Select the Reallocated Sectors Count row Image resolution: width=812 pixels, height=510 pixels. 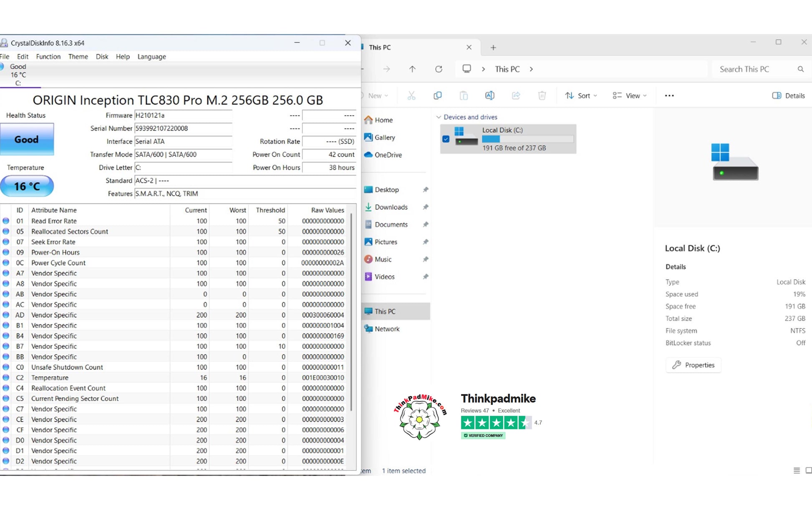click(174, 231)
